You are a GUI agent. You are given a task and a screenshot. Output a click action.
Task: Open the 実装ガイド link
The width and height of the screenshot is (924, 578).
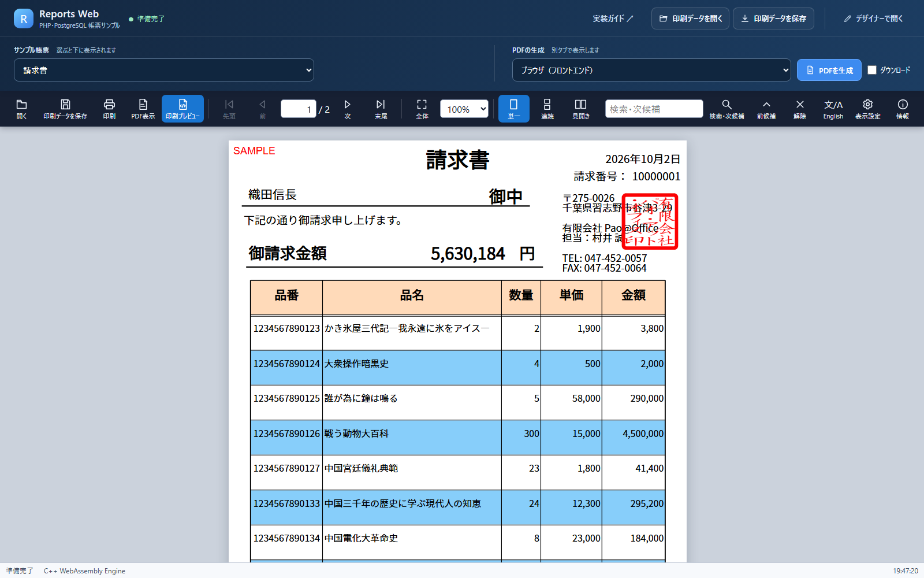(613, 18)
